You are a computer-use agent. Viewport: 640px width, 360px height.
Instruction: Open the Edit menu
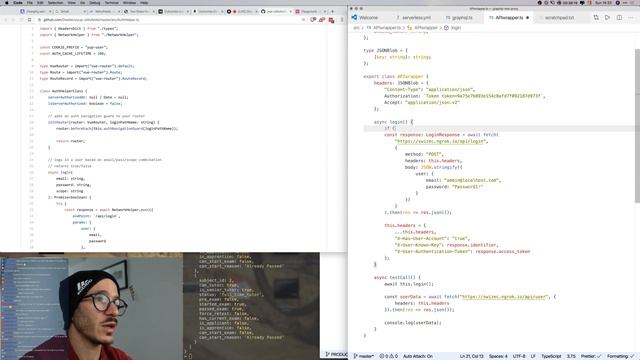[40, 2]
